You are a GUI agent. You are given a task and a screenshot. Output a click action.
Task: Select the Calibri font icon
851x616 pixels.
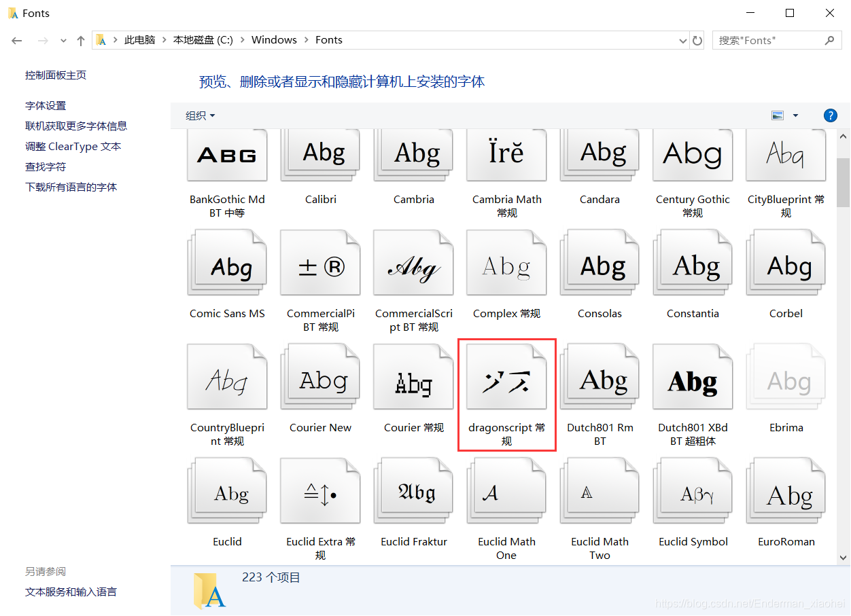coord(320,156)
